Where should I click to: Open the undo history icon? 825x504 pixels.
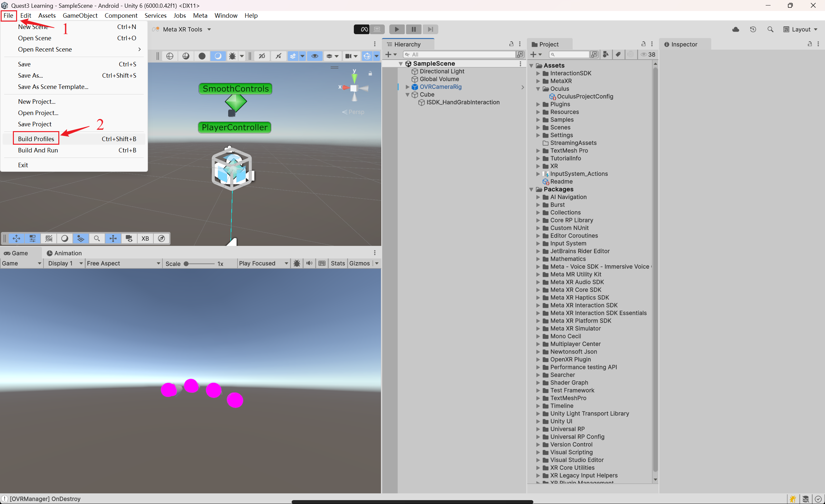coord(753,29)
